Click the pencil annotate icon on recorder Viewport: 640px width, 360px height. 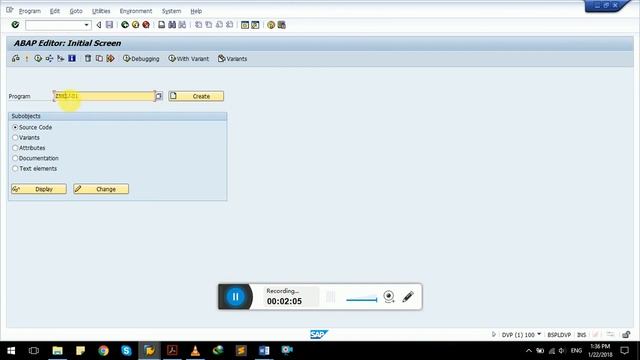pos(408,296)
